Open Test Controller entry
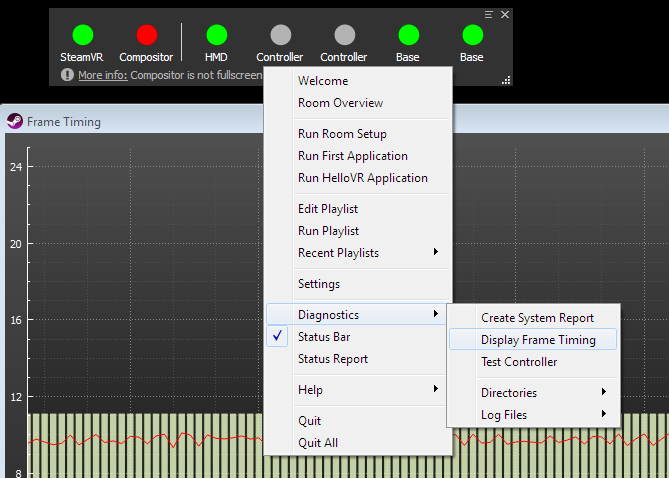The image size is (669, 478). (x=533, y=362)
